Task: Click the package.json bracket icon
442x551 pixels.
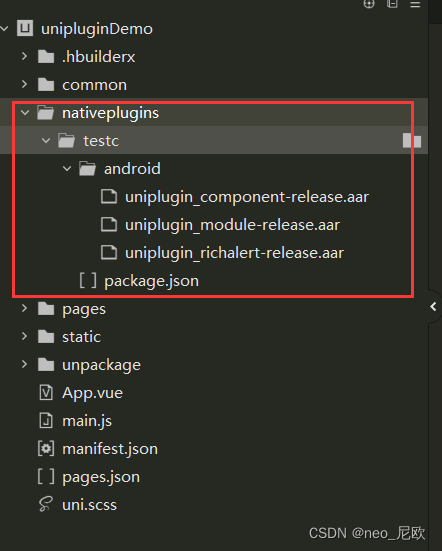Action: pyautogui.click(x=88, y=281)
